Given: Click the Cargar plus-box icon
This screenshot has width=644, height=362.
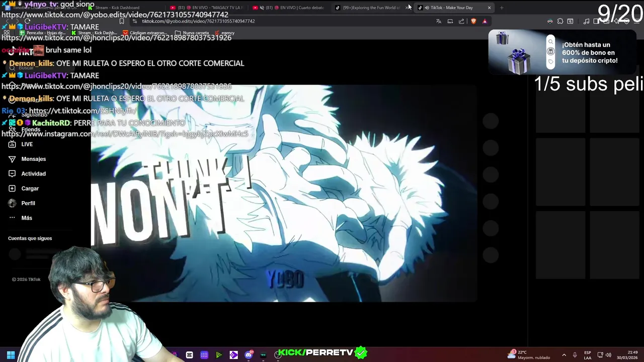Looking at the screenshot, I should 12,189.
